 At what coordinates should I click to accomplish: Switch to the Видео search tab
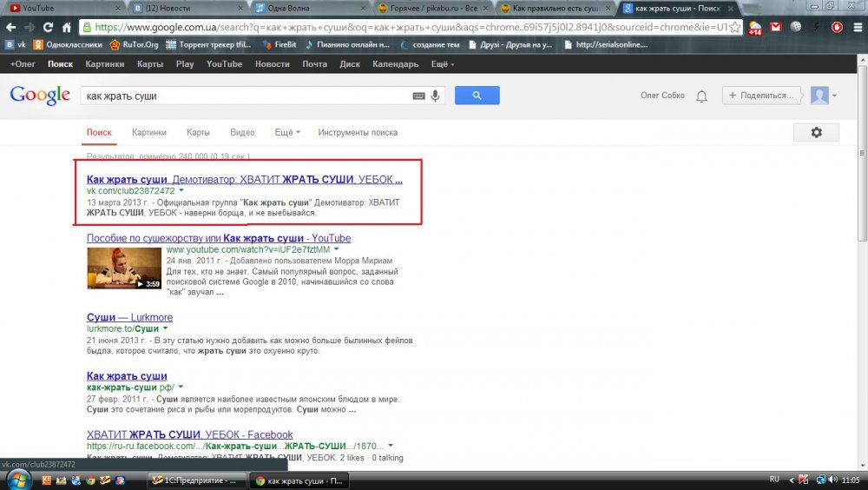pyautogui.click(x=242, y=132)
